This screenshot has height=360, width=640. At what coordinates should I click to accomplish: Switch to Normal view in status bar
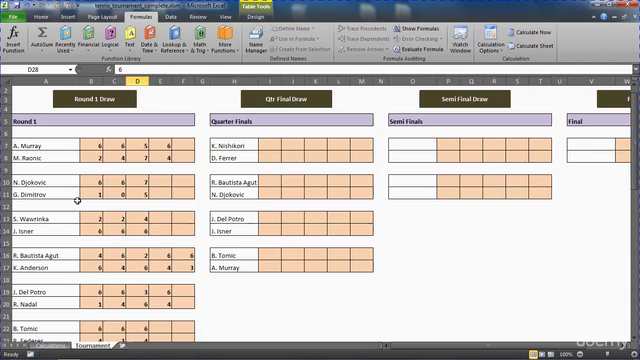pos(533,354)
